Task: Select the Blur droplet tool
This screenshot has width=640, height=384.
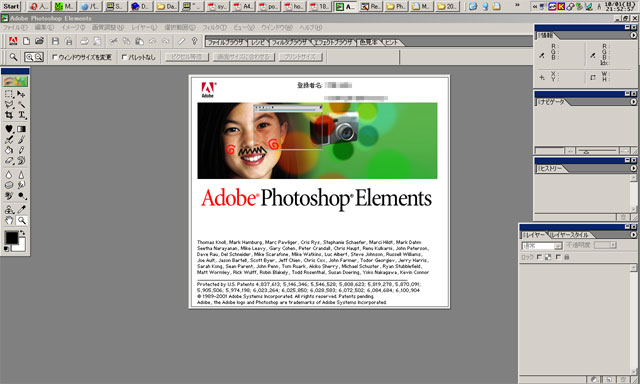Action: click(x=9, y=175)
